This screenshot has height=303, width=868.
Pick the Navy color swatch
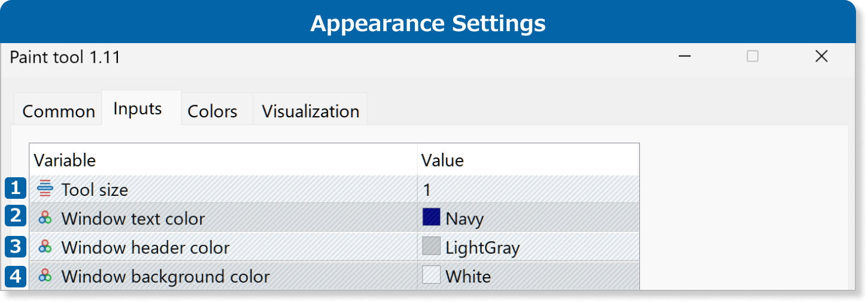point(431,217)
